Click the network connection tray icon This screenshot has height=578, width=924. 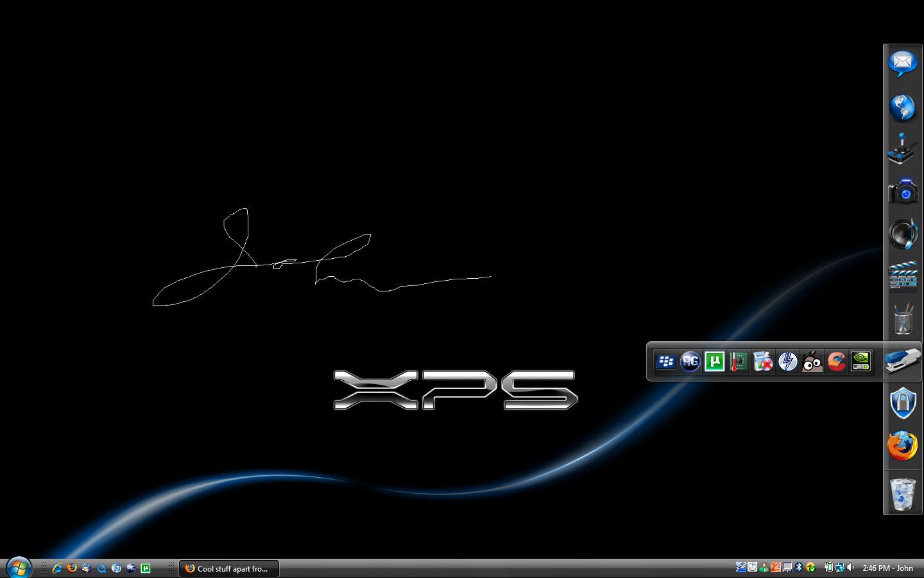[x=840, y=567]
